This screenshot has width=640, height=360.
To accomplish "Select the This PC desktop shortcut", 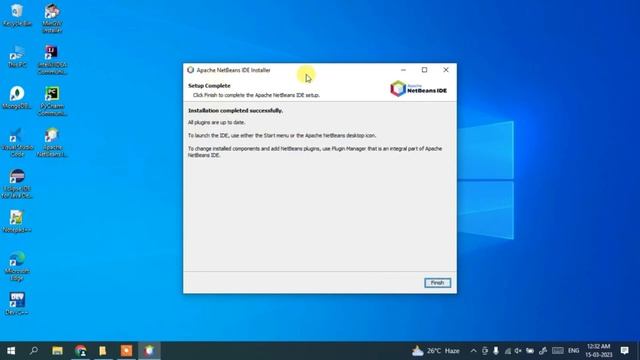I will pos(17,56).
